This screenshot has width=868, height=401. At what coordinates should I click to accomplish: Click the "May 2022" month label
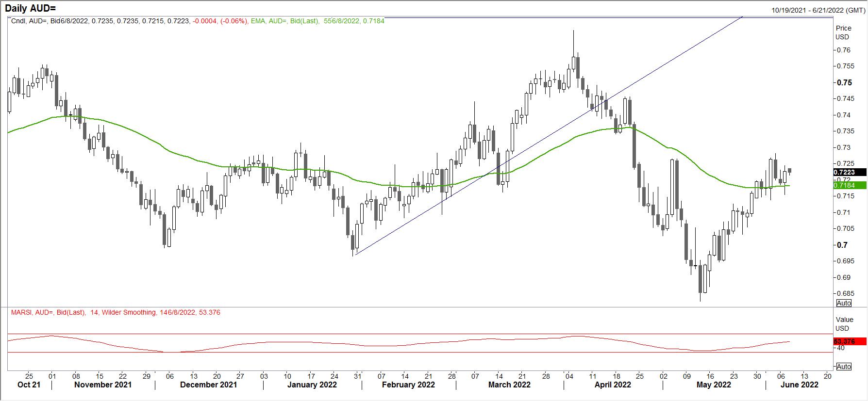pos(714,385)
